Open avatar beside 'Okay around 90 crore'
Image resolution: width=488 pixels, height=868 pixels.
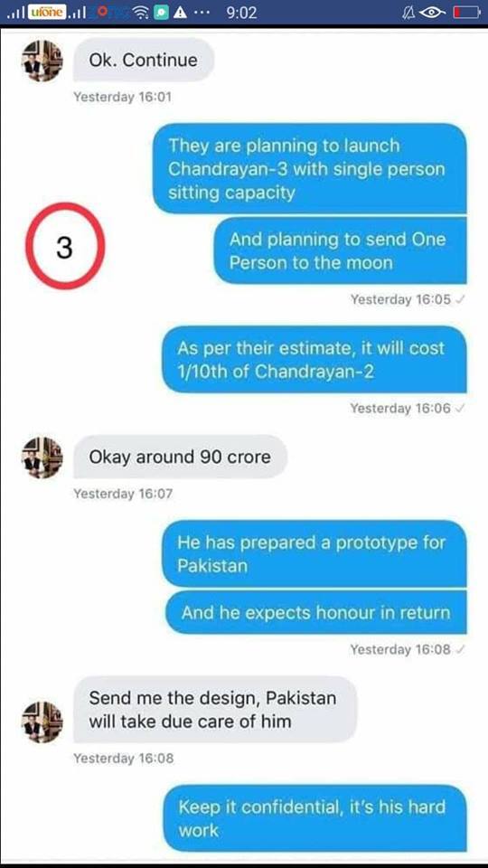[x=42, y=458]
